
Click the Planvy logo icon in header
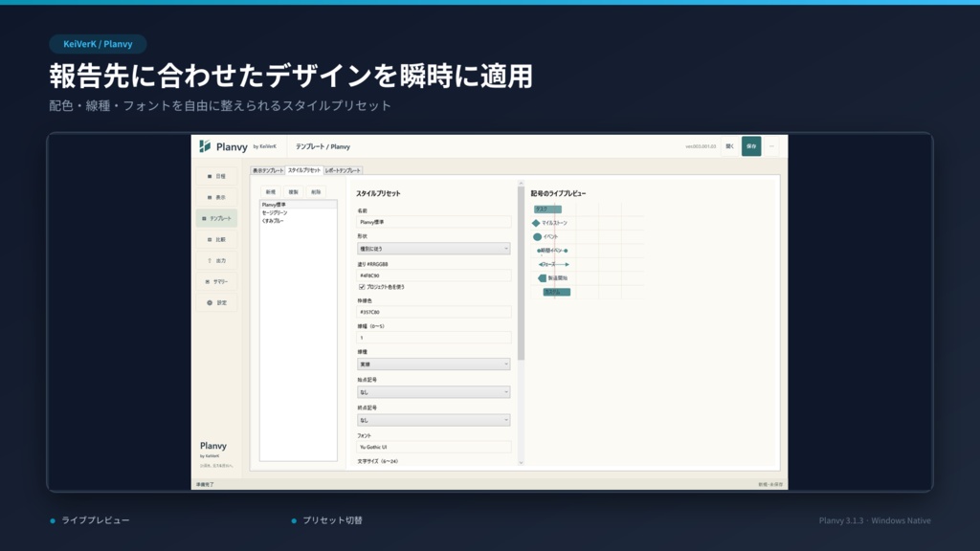pos(205,146)
